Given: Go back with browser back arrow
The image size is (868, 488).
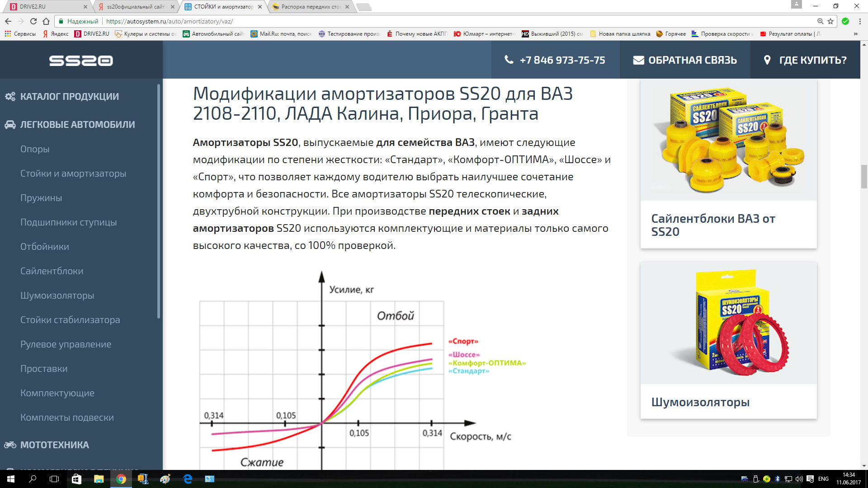Looking at the screenshot, I should 8,21.
